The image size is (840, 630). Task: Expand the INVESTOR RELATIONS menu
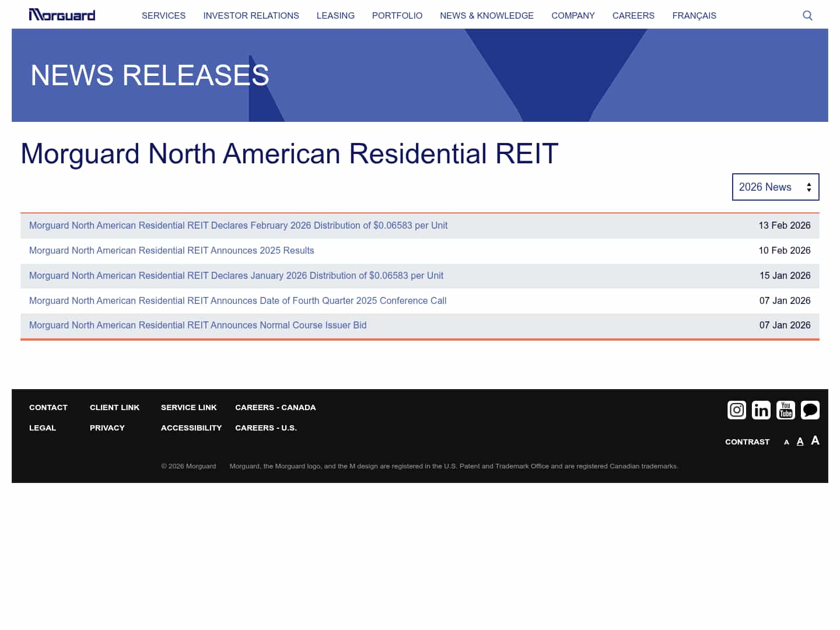(251, 16)
